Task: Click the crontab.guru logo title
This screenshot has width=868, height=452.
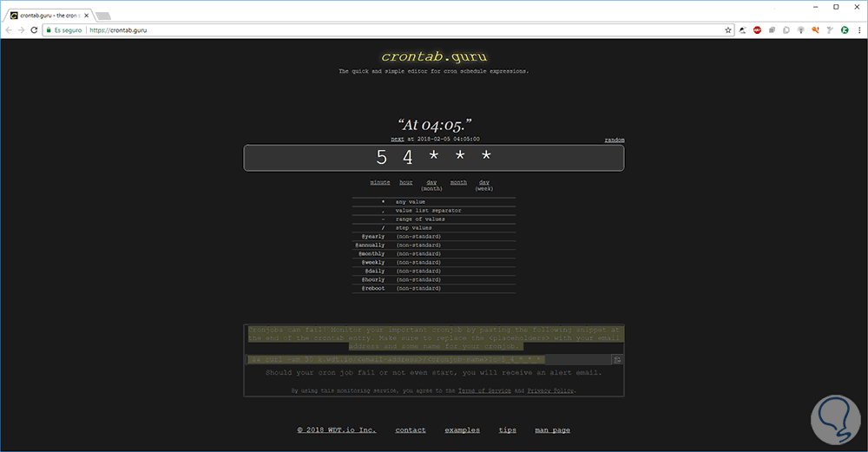Action: [x=434, y=56]
